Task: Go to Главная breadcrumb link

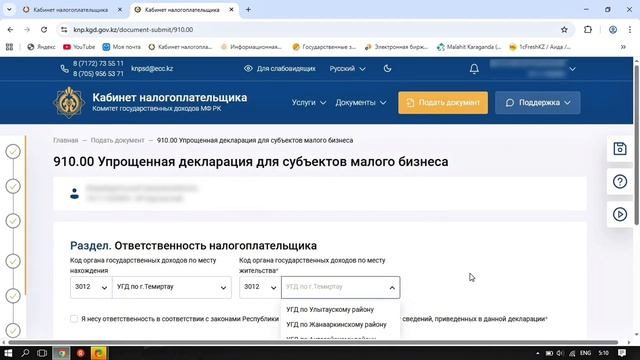Action: 65,140
